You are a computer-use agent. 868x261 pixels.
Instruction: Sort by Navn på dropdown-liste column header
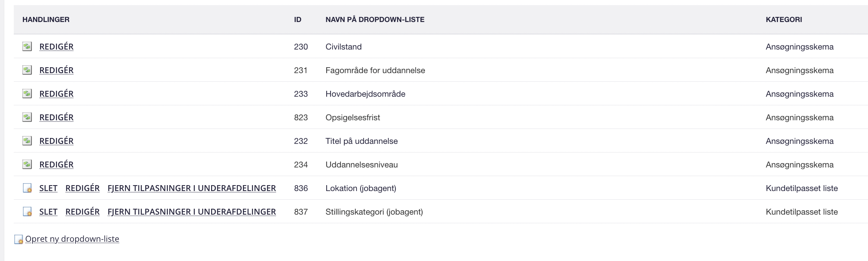pyautogui.click(x=375, y=19)
